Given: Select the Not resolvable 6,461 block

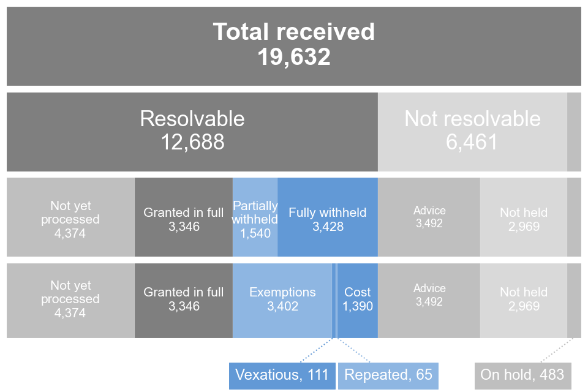Looking at the screenshot, I should (x=472, y=132).
